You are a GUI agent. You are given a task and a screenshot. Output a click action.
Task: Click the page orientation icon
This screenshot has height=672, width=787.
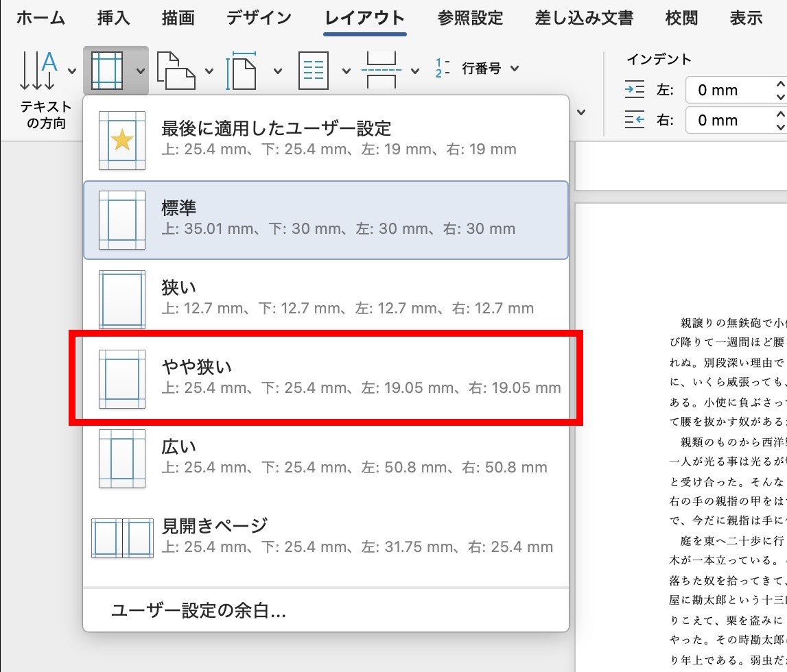(176, 70)
